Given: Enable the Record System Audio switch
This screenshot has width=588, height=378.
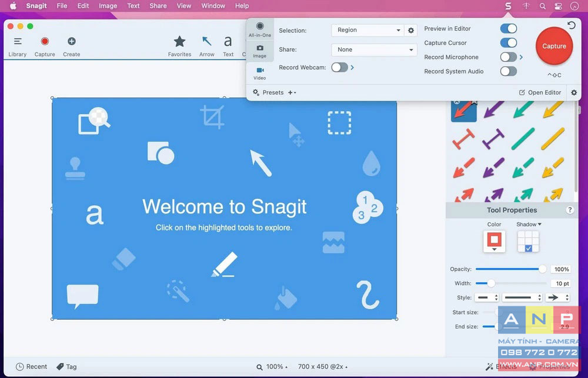Looking at the screenshot, I should [509, 71].
